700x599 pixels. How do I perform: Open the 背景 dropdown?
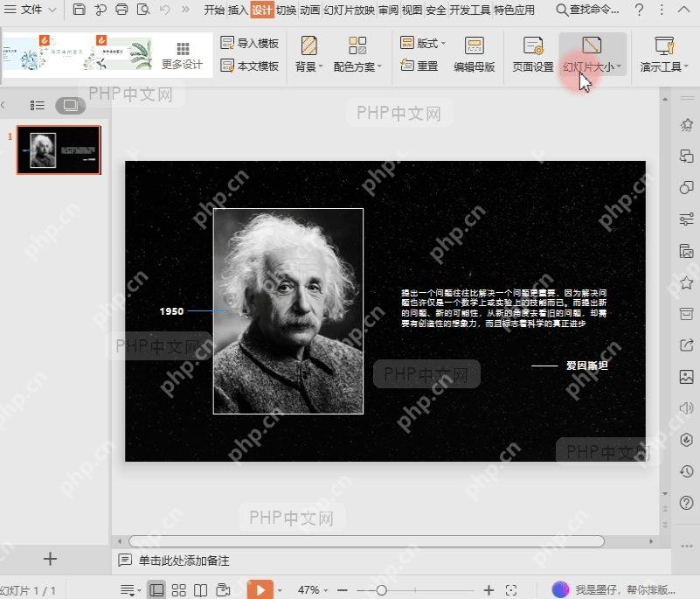308,54
